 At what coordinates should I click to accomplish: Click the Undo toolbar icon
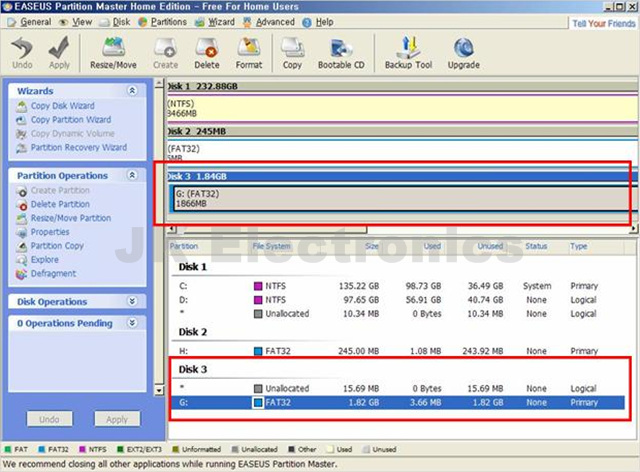(x=22, y=53)
